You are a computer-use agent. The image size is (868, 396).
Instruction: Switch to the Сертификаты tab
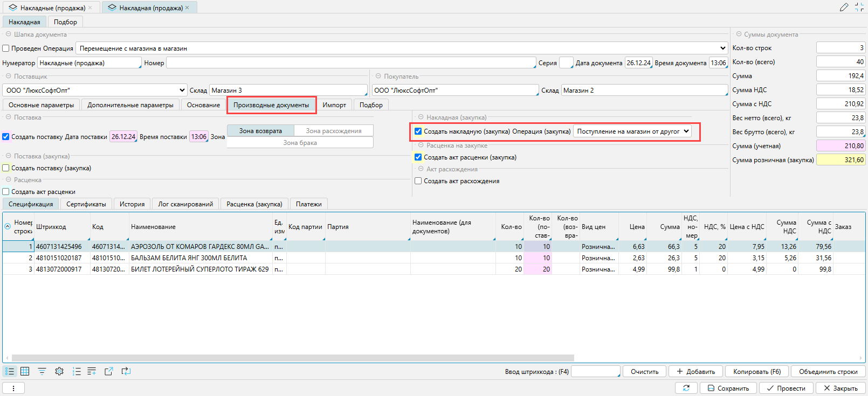(86, 204)
